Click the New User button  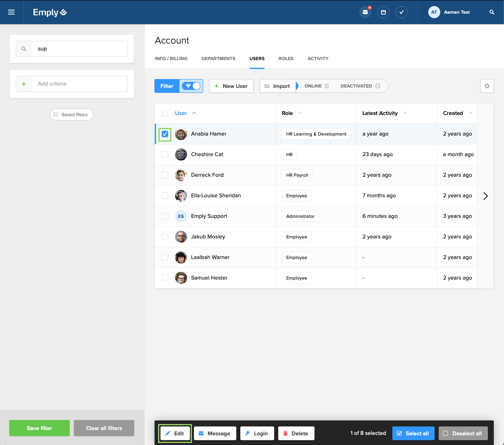pyautogui.click(x=231, y=86)
